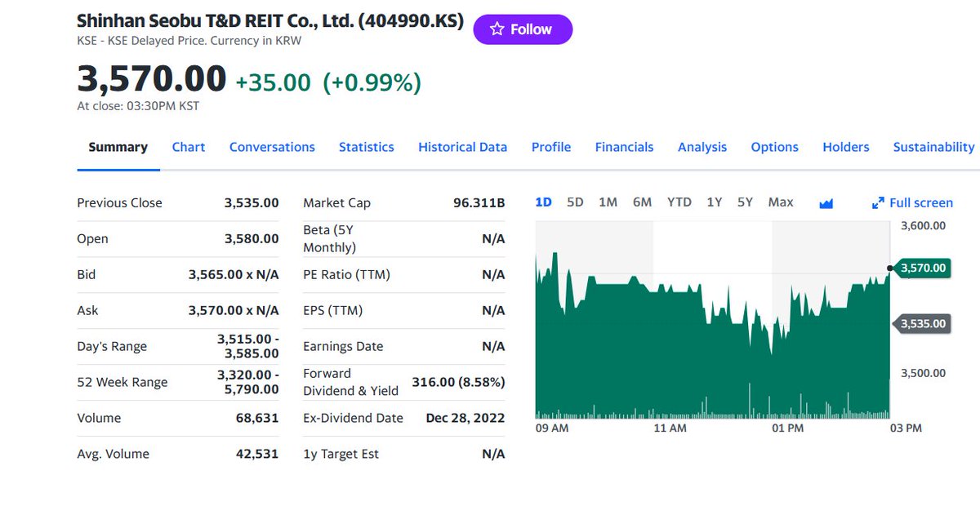Viewport: 980px width, 506px height.
Task: Click the Day's Range label
Action: [112, 347]
